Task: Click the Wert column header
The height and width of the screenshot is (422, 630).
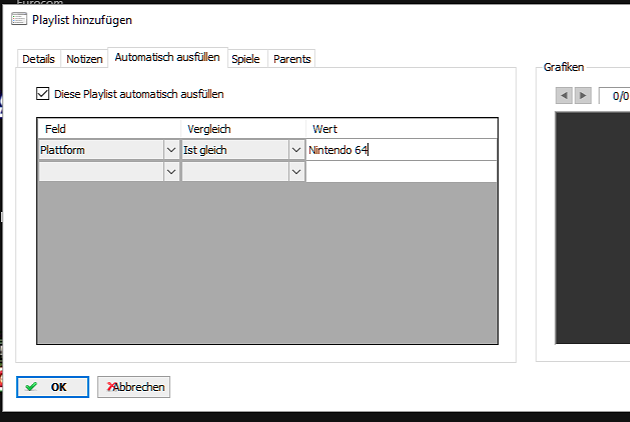Action: pos(401,129)
